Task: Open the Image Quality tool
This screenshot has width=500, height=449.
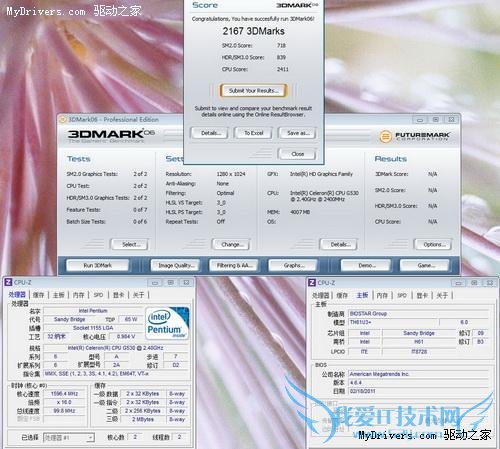Action: [x=175, y=265]
